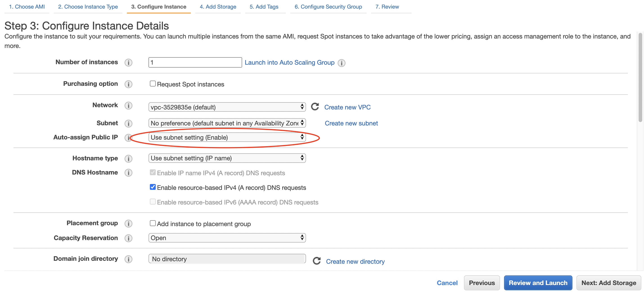This screenshot has height=295, width=644.
Task: Click the info icon beside Purchasing option
Action: pyautogui.click(x=128, y=84)
